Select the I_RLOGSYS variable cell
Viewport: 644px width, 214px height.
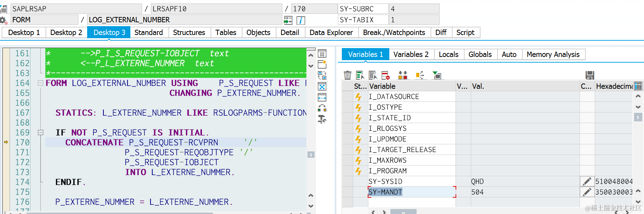pyautogui.click(x=412, y=128)
